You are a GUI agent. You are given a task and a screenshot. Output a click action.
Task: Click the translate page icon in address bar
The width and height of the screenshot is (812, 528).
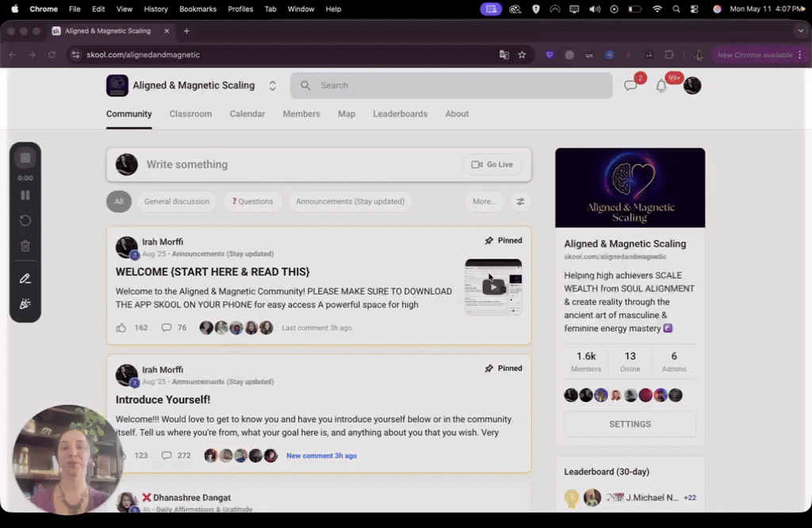(504, 55)
